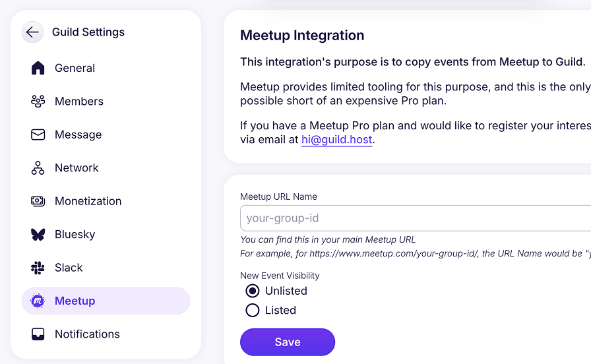Image resolution: width=591 pixels, height=364 pixels.
Task: Click the Bluesky butterfly icon
Action: pos(38,235)
